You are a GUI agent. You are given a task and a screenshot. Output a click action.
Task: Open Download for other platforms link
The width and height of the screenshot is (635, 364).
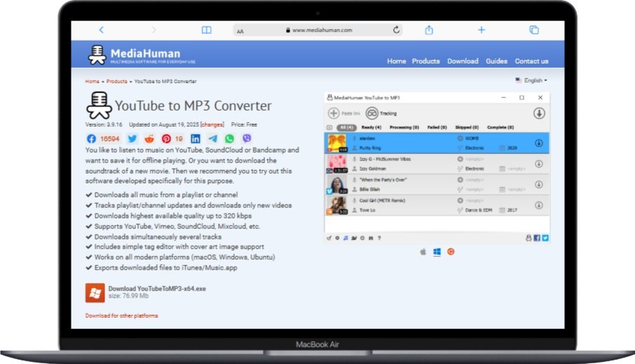[x=121, y=316]
